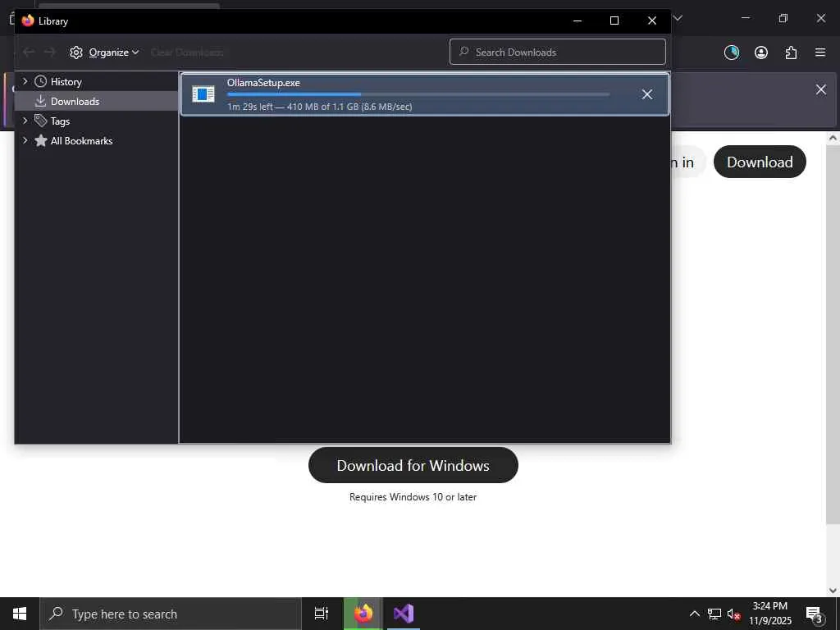Click the network tray icon
The width and height of the screenshot is (840, 630).
click(714, 614)
